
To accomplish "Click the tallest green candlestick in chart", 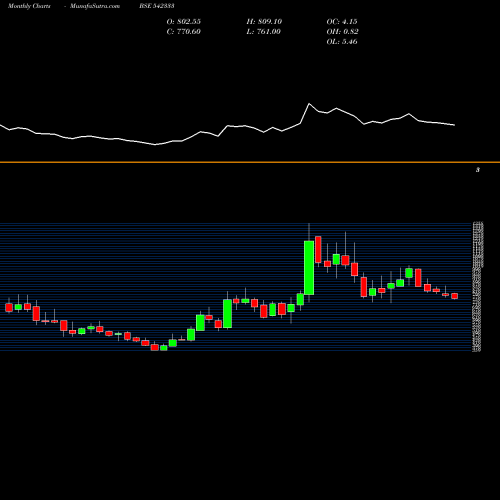I will [x=309, y=268].
